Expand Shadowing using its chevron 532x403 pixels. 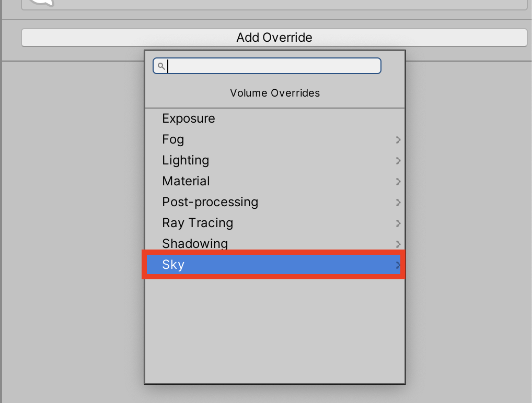click(x=398, y=243)
